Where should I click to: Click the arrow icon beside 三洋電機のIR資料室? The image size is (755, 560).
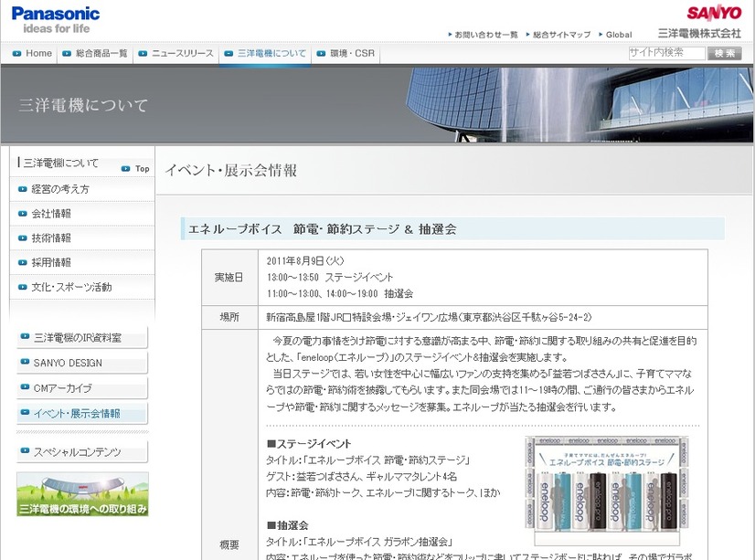(x=25, y=337)
